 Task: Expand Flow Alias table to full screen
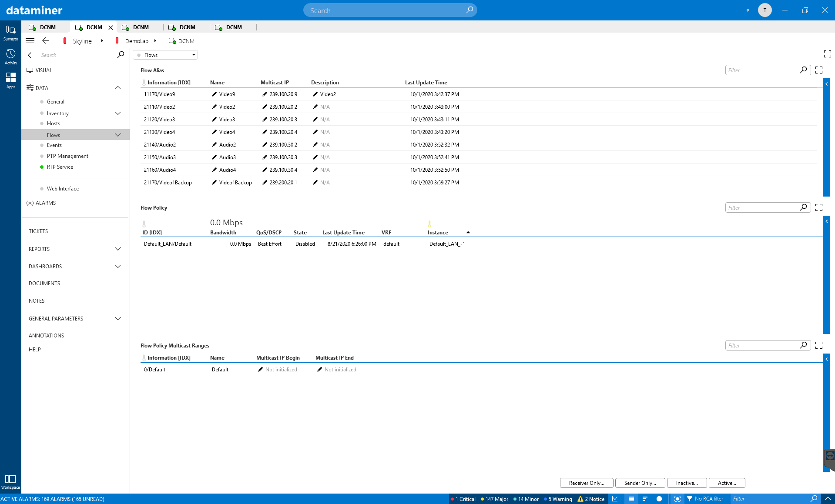819,70
